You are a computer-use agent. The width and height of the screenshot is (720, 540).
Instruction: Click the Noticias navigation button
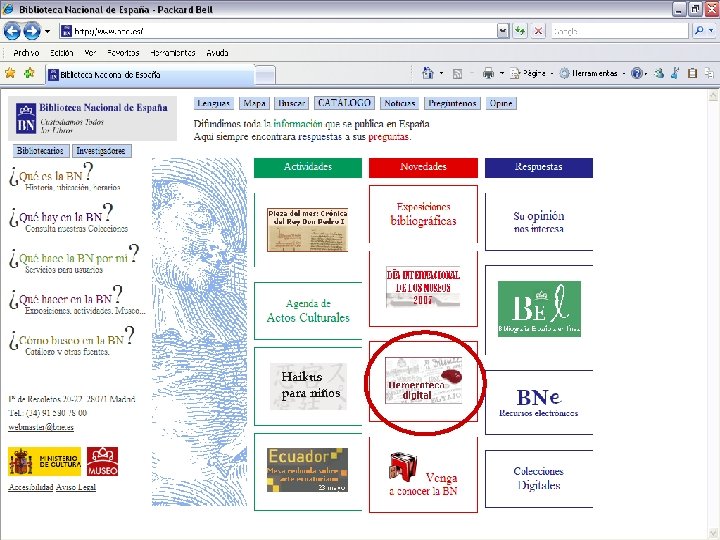pos(399,103)
